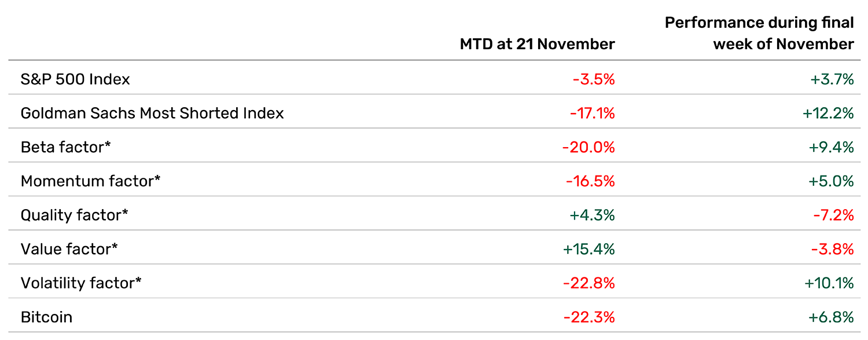
Task: Click the Most Shorted Index MTD value -17.1%
Action: point(592,113)
